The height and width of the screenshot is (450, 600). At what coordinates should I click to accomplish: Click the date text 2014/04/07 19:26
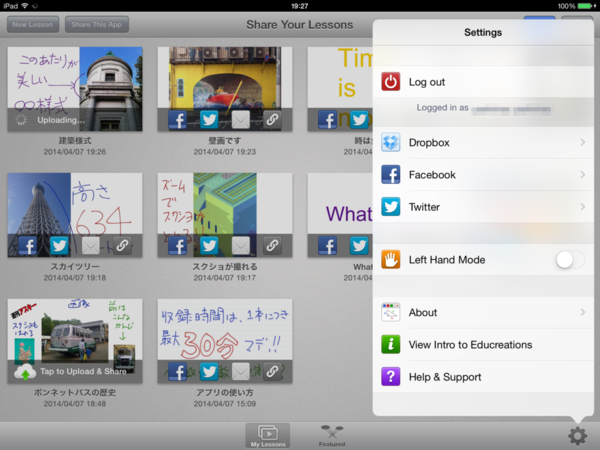pyautogui.click(x=75, y=152)
